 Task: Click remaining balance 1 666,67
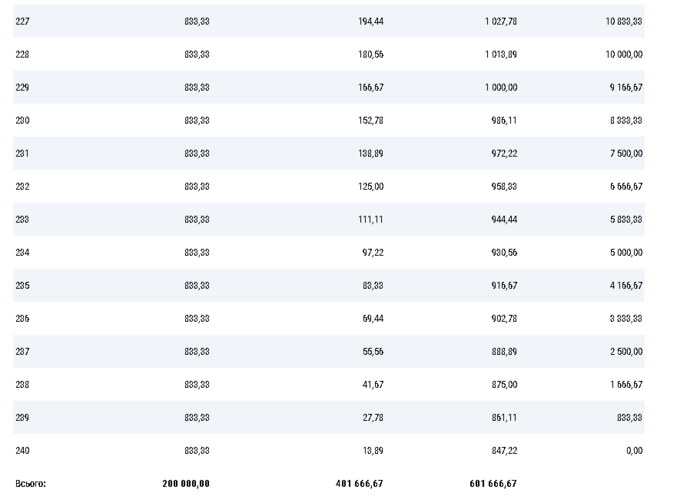[626, 384]
